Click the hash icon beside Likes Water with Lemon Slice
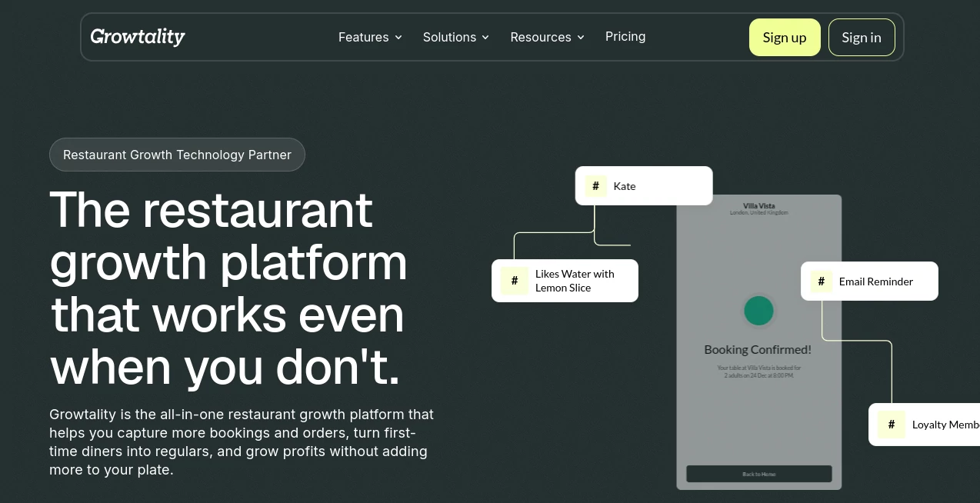 [x=515, y=281]
